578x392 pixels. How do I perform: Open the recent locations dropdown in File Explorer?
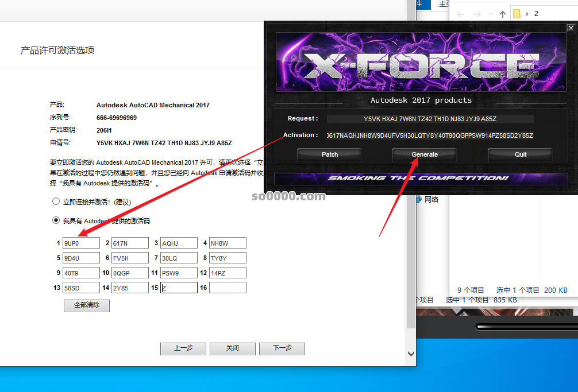pos(491,14)
